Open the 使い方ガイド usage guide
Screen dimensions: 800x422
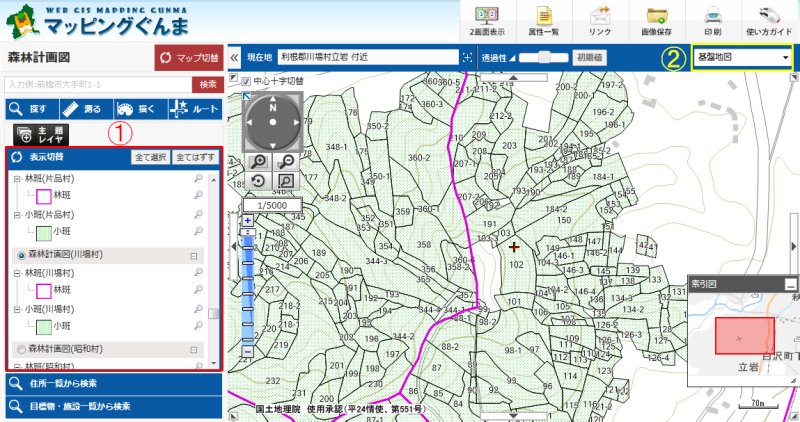tap(769, 21)
